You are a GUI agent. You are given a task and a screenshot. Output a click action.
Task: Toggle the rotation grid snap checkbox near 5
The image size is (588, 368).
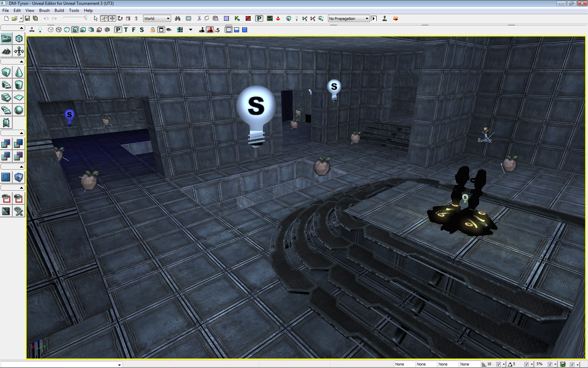pyautogui.click(x=526, y=364)
